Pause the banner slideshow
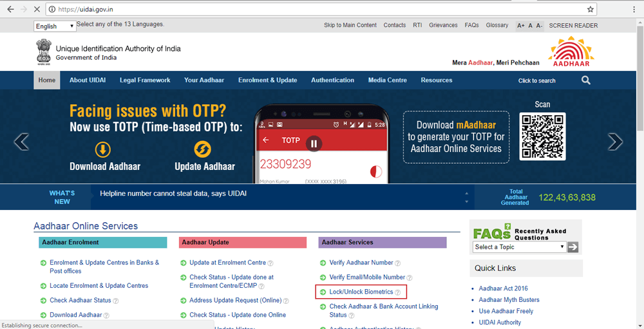This screenshot has width=644, height=329. [x=314, y=144]
